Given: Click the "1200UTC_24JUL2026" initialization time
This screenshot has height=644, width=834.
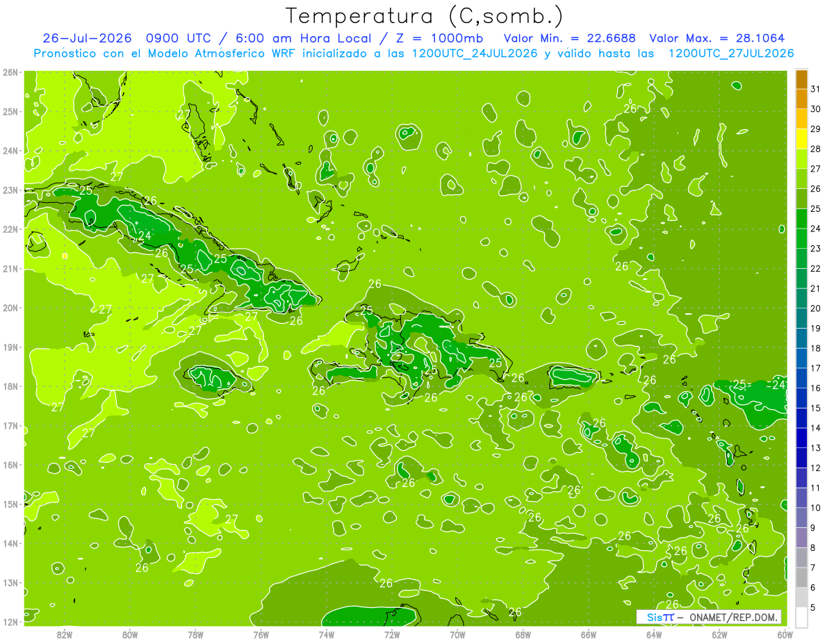Looking at the screenshot, I should [x=475, y=53].
